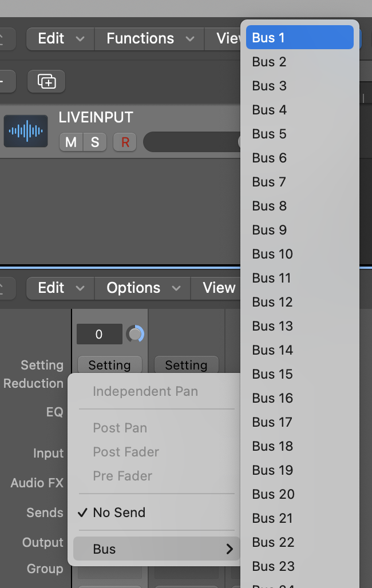The height and width of the screenshot is (588, 372).
Task: Record-enable the LIVEINPUT track
Action: tap(125, 142)
